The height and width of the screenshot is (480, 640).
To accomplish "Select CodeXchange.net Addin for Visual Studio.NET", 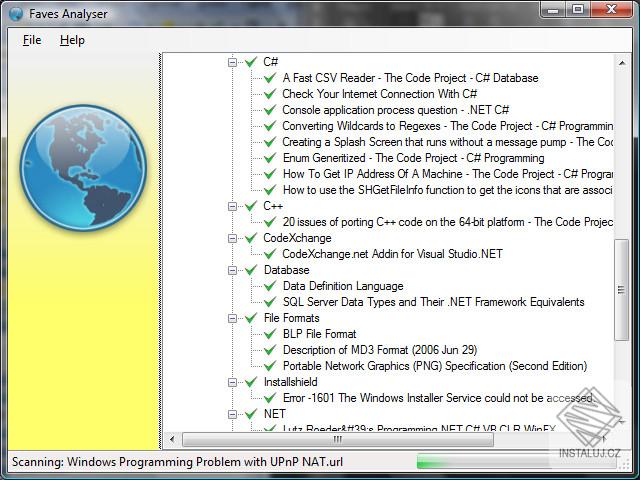I will point(392,254).
